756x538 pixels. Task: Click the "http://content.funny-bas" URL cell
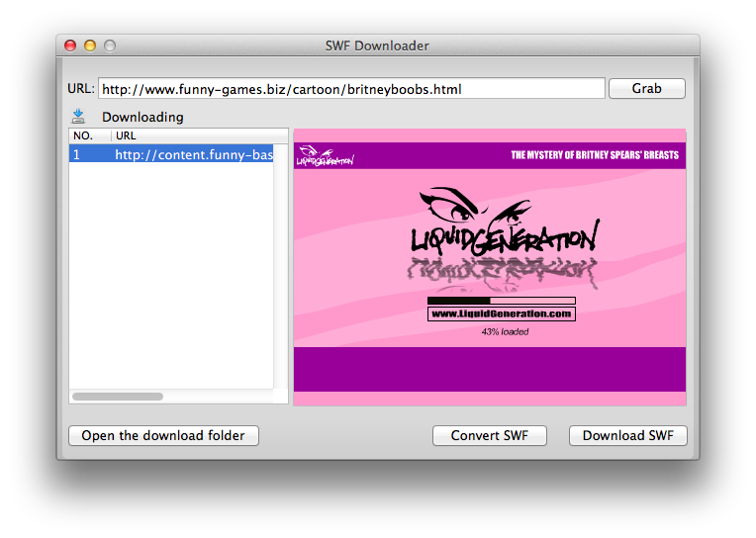coord(194,154)
